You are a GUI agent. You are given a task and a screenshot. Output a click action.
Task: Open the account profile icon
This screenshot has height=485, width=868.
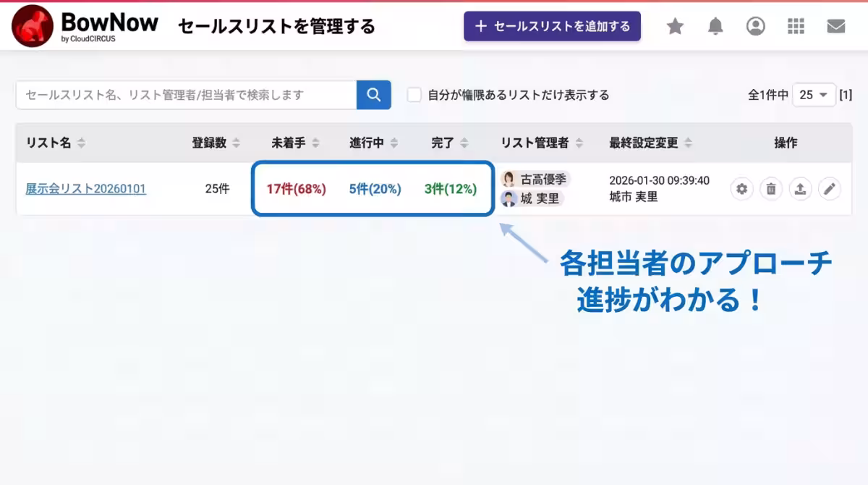coord(755,25)
